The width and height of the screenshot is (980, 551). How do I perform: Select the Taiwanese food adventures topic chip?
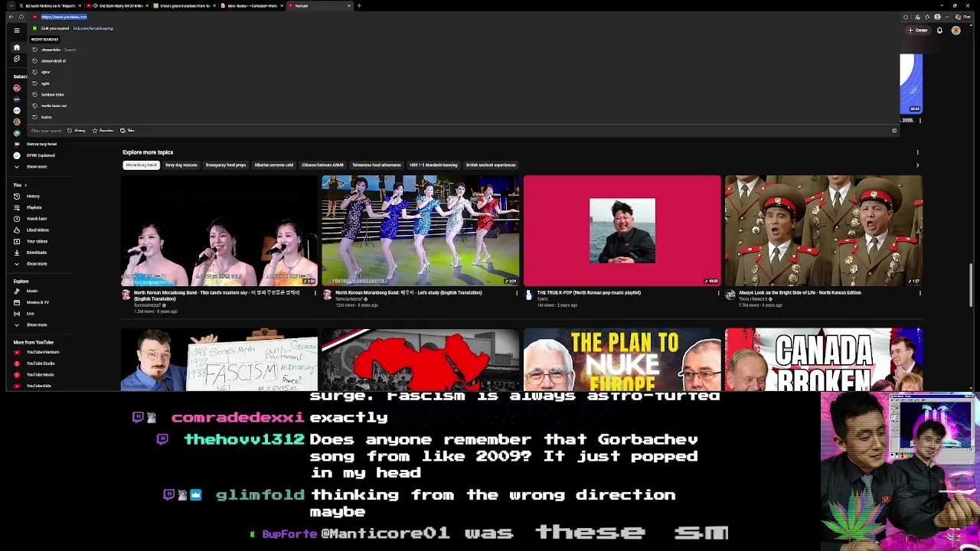pos(377,165)
